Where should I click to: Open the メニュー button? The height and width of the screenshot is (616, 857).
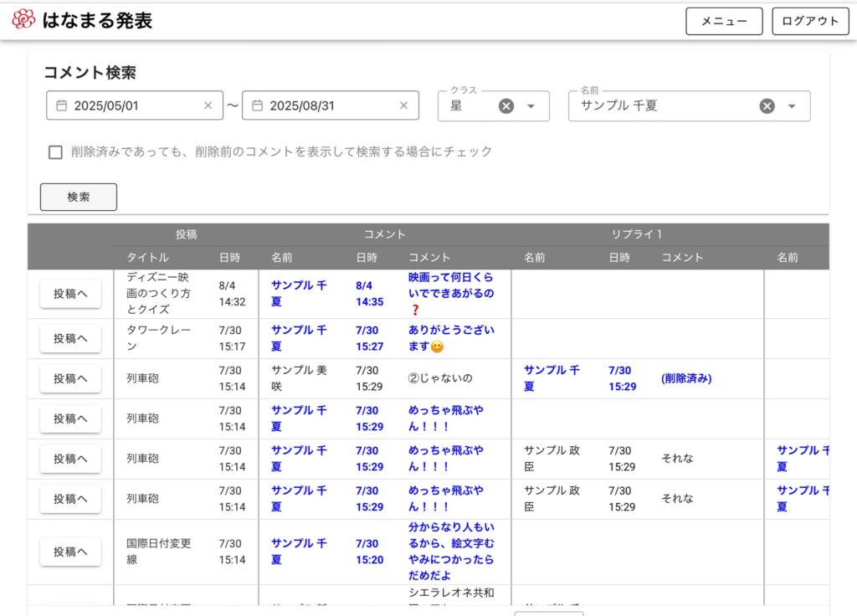pos(724,21)
